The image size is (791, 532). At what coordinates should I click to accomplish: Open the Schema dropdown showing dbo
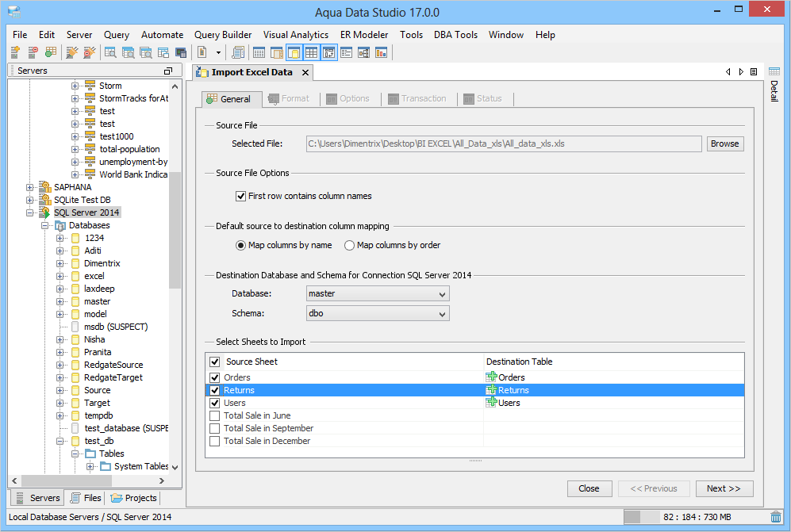(378, 313)
